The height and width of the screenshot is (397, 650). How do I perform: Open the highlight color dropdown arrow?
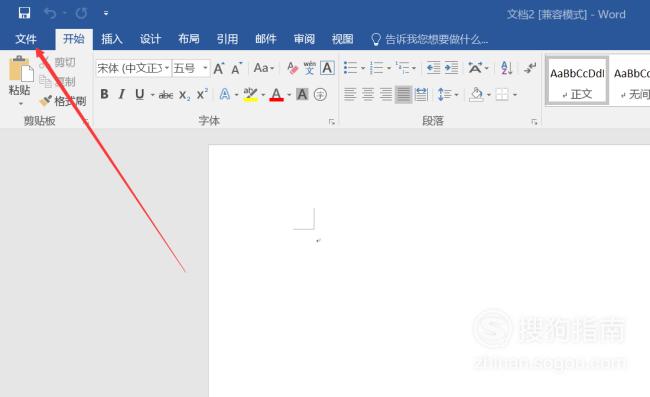pyautogui.click(x=263, y=95)
